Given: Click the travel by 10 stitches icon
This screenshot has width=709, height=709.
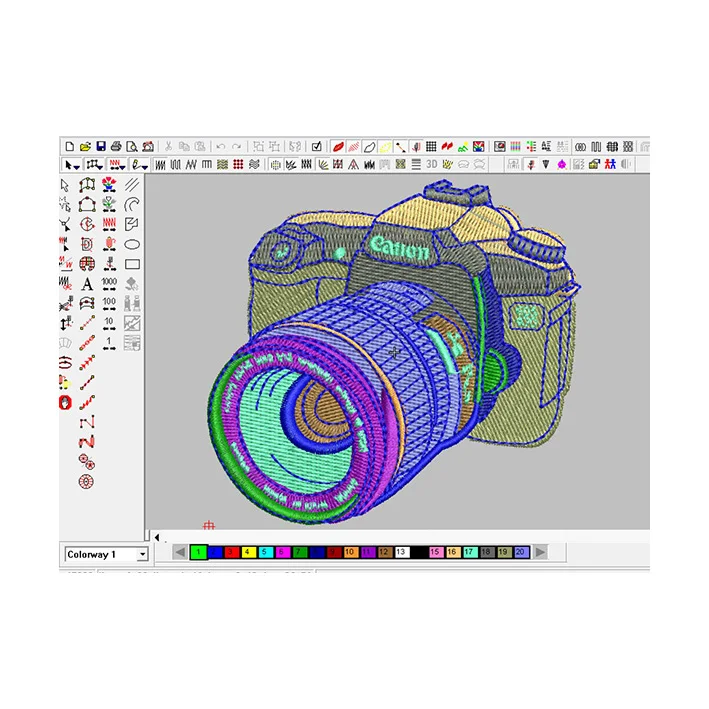Looking at the screenshot, I should point(109,323).
